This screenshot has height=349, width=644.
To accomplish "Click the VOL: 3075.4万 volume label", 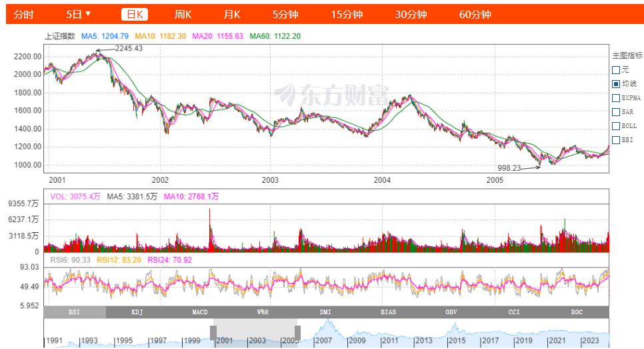I will 75,196.
